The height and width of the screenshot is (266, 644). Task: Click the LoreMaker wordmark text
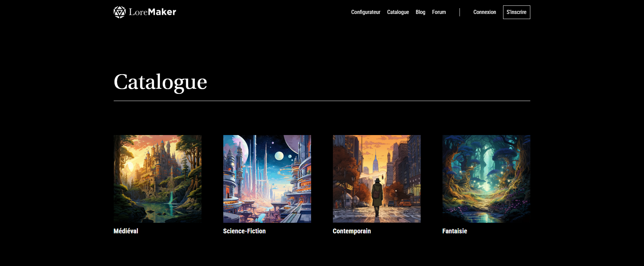click(152, 12)
